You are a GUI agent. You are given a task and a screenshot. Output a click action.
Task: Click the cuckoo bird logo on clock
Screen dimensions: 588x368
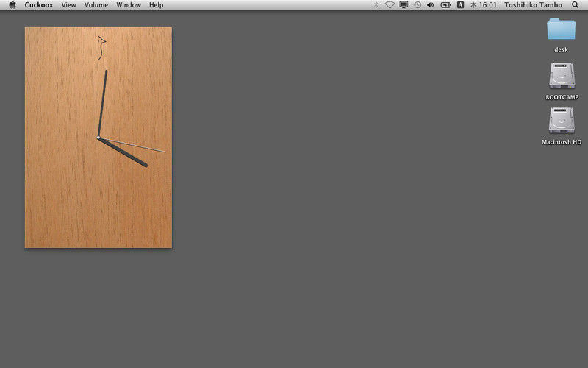101,48
